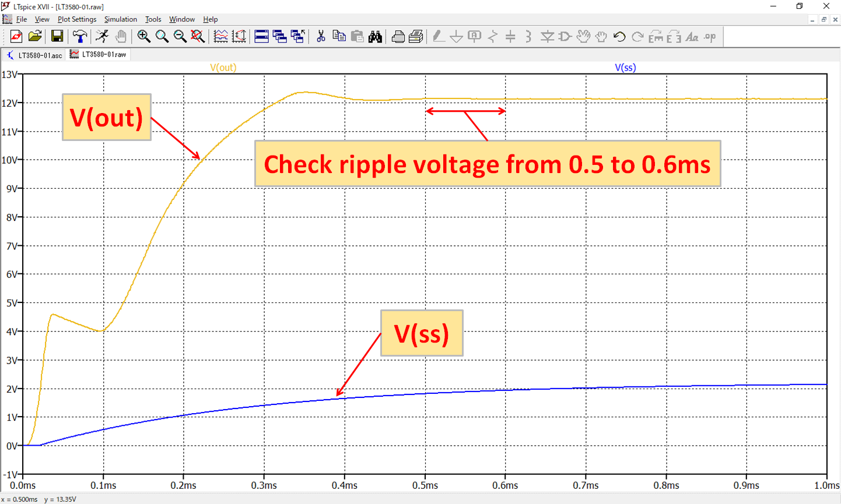This screenshot has width=841, height=504.
Task: Save the LT3580-01 file
Action: [x=57, y=36]
